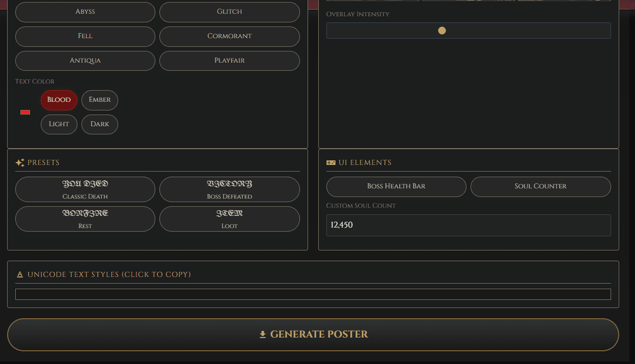This screenshot has width=635, height=364.
Task: Switch text color to Dark
Action: coord(99,124)
